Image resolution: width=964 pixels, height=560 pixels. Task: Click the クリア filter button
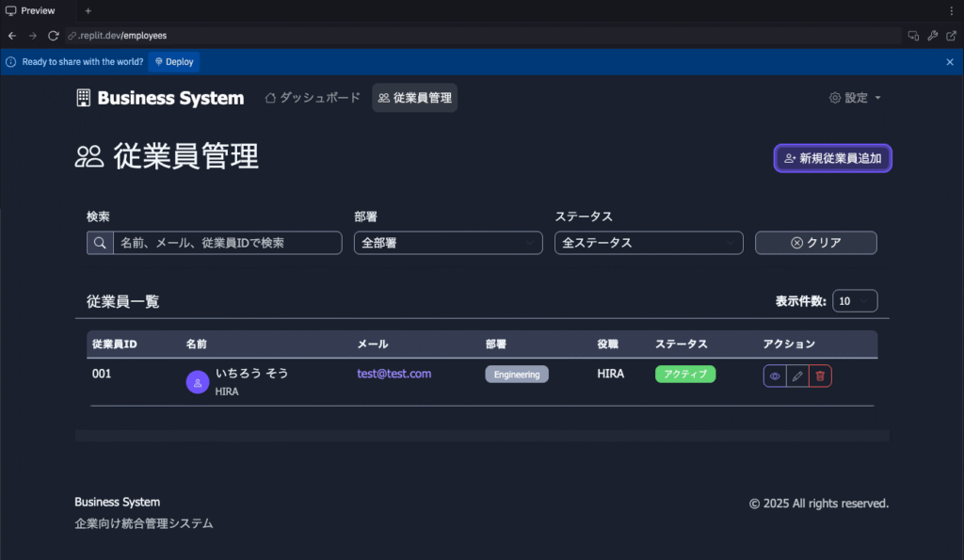point(816,243)
